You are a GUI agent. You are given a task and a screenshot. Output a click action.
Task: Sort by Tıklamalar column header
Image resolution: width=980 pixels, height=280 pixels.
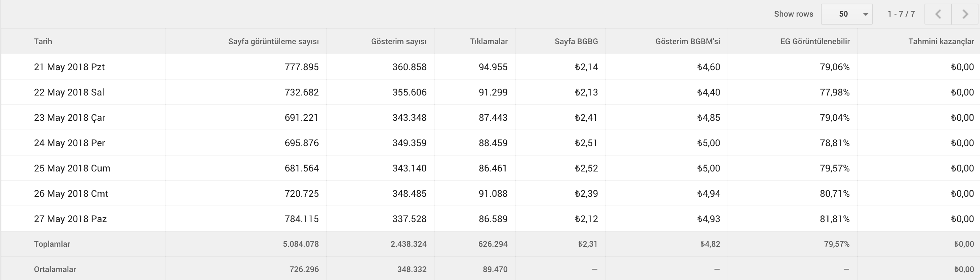[489, 42]
